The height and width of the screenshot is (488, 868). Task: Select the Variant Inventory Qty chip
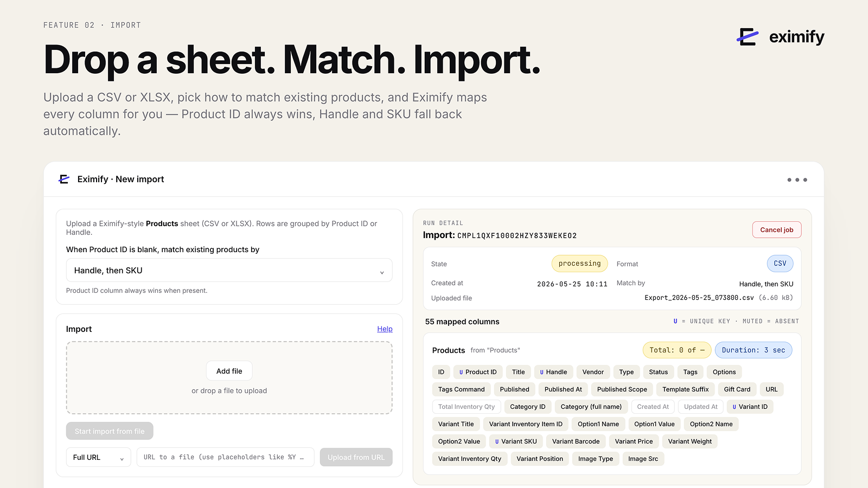click(x=470, y=459)
